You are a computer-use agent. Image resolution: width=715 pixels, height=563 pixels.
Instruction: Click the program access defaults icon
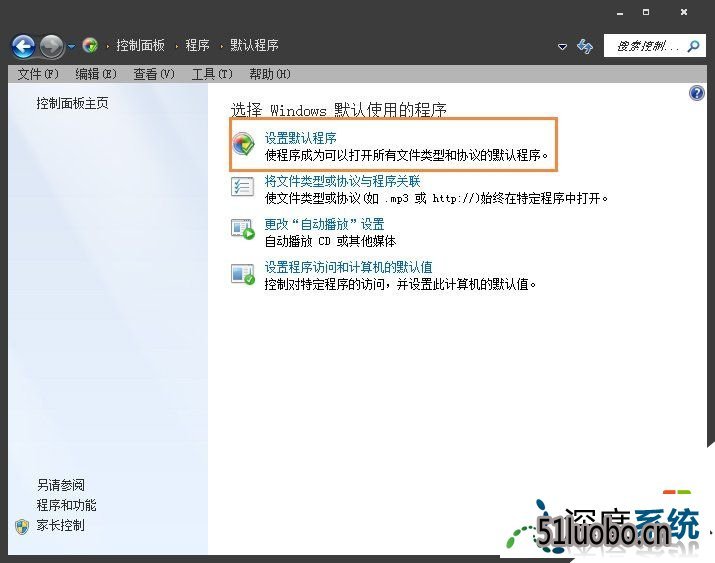click(243, 274)
